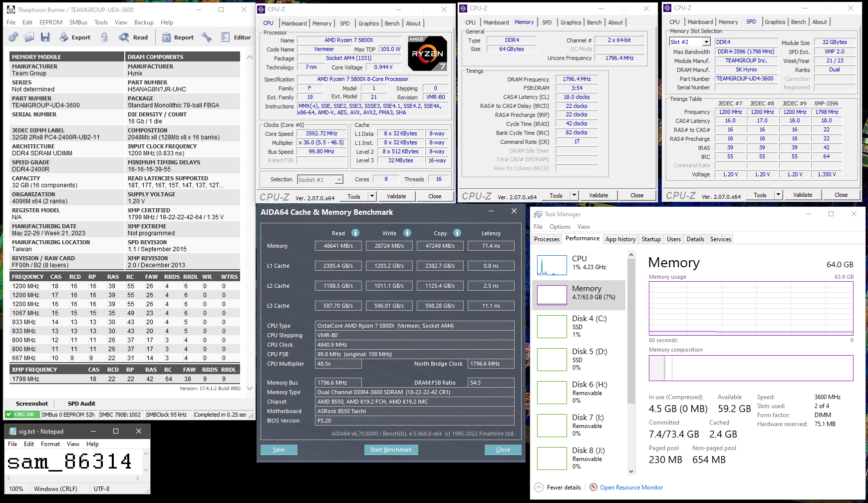Click the sam_86314 text in Notepad

[x=70, y=462]
